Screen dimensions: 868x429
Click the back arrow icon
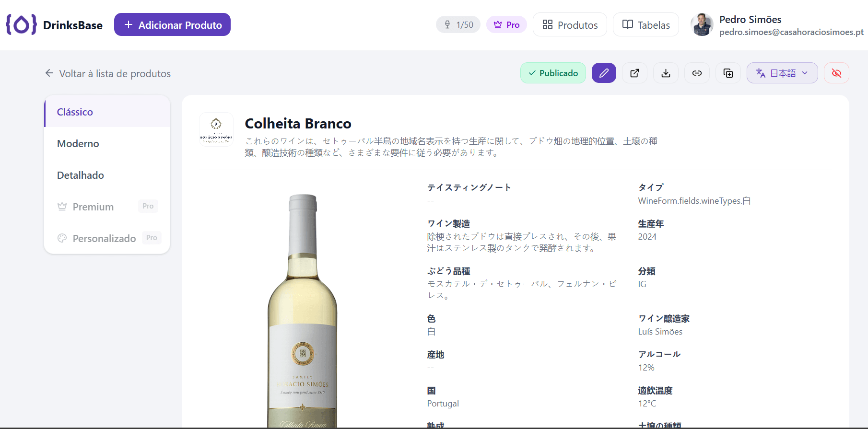49,73
